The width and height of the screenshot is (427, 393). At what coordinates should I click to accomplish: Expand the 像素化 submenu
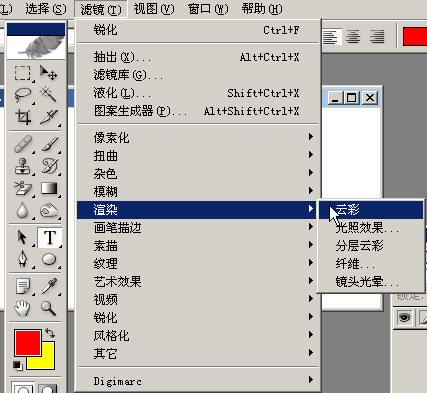(x=197, y=137)
